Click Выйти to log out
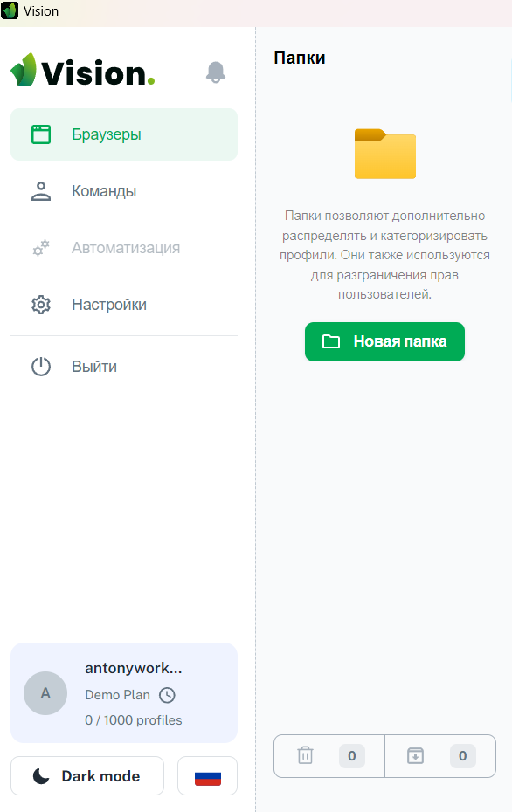The height and width of the screenshot is (812, 512). tap(124, 367)
